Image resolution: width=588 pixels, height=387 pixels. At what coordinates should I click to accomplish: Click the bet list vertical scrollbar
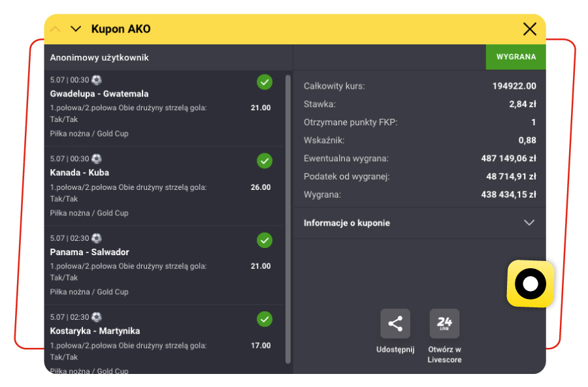pyautogui.click(x=288, y=215)
